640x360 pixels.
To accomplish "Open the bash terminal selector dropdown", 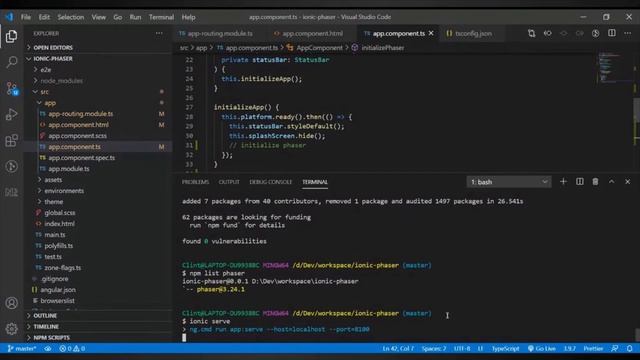I will click(509, 182).
